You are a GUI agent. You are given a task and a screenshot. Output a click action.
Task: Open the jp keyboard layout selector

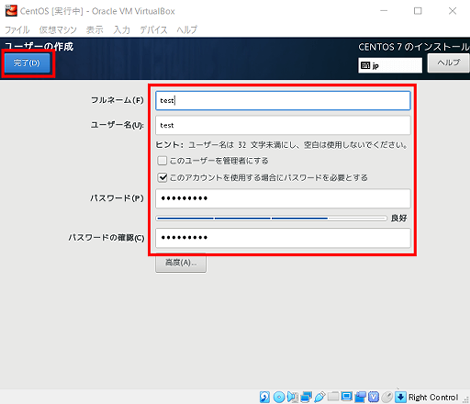point(390,65)
